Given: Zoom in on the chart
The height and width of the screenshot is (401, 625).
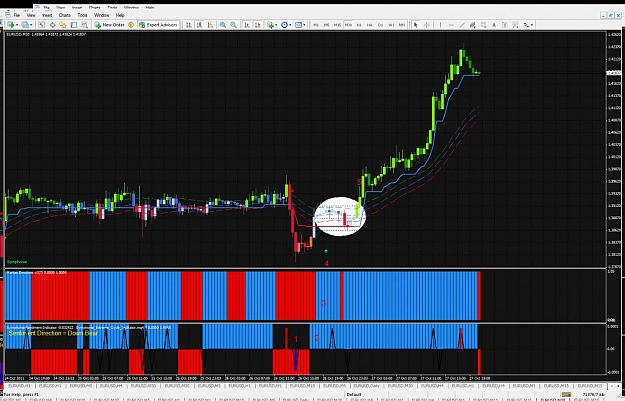Looking at the screenshot, I should click(223, 25).
